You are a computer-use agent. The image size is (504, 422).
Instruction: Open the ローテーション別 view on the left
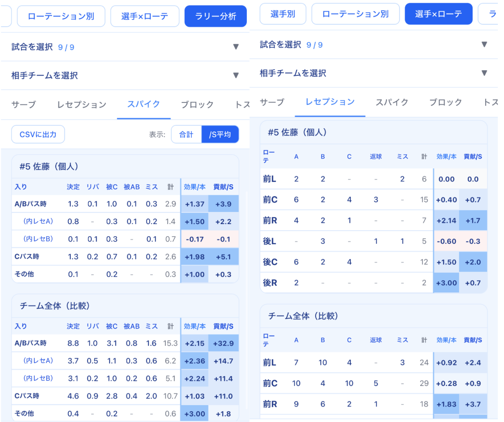61,16
